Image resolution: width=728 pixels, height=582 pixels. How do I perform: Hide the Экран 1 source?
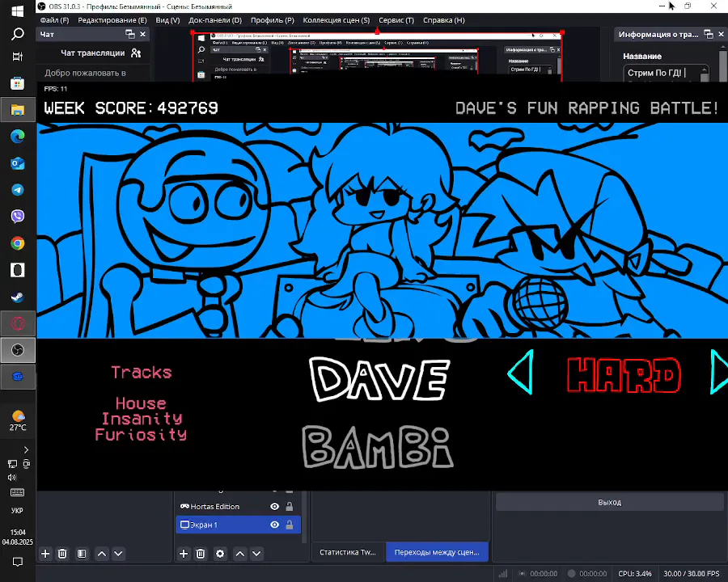[274, 525]
